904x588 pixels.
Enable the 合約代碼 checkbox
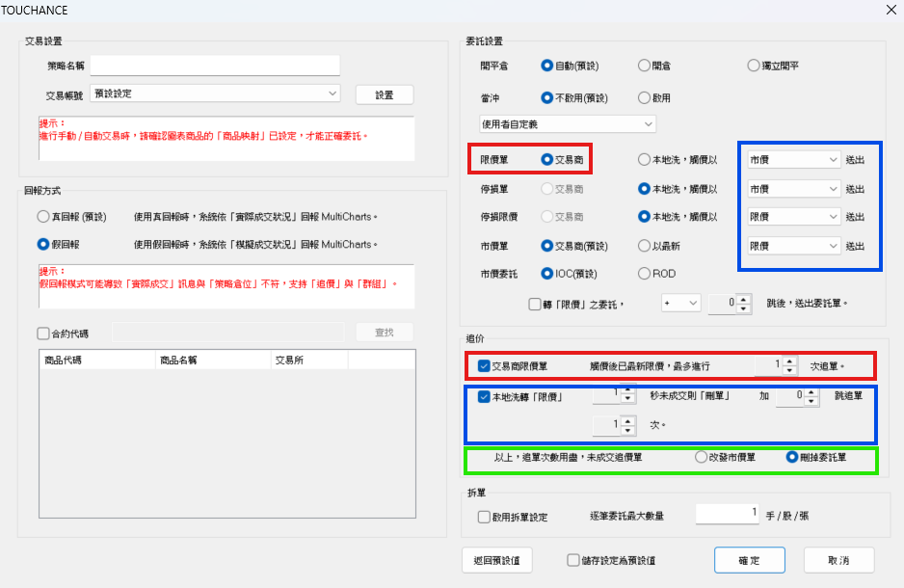(x=43, y=334)
